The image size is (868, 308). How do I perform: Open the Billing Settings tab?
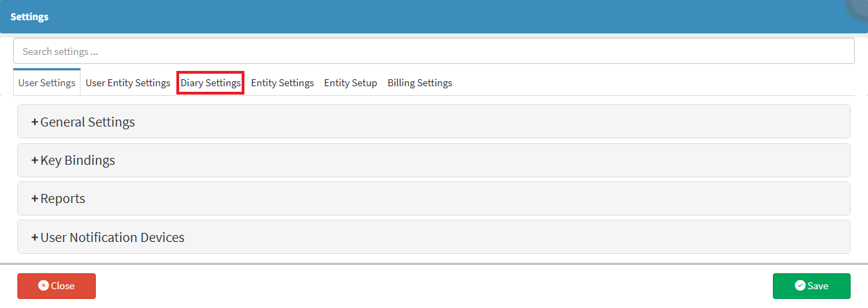420,83
